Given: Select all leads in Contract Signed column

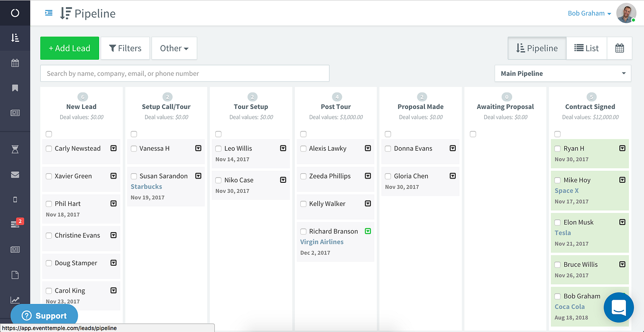Looking at the screenshot, I should pos(557,134).
